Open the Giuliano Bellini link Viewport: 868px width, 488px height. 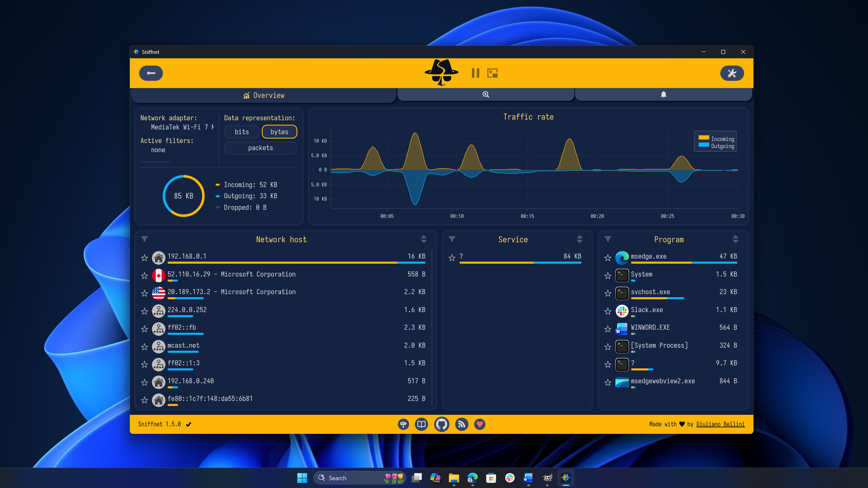click(x=721, y=424)
